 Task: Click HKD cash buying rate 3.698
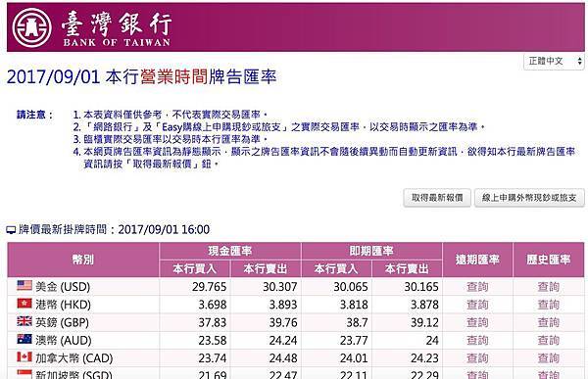[213, 305]
